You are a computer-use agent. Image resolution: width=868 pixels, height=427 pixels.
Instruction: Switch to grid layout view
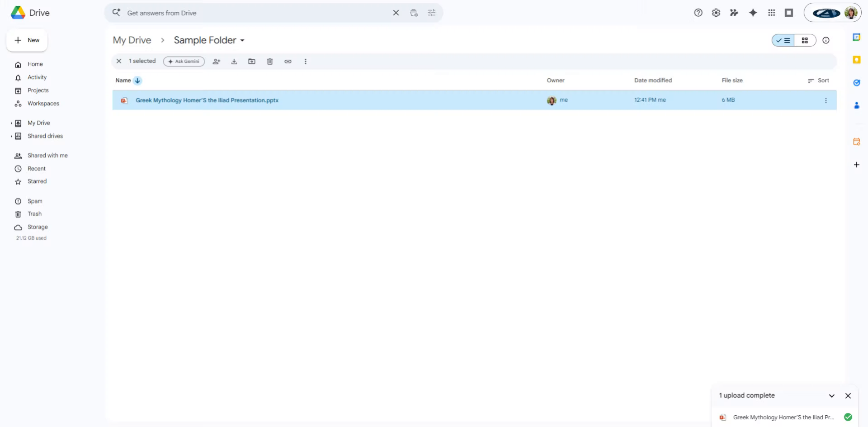805,40
